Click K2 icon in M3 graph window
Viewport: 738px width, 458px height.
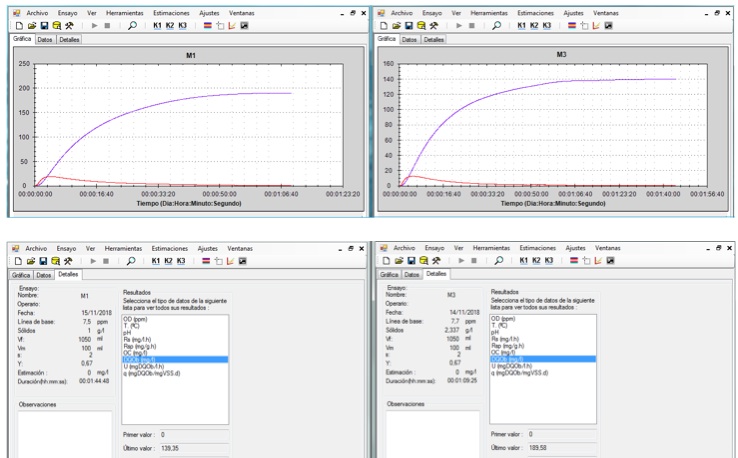[534, 25]
